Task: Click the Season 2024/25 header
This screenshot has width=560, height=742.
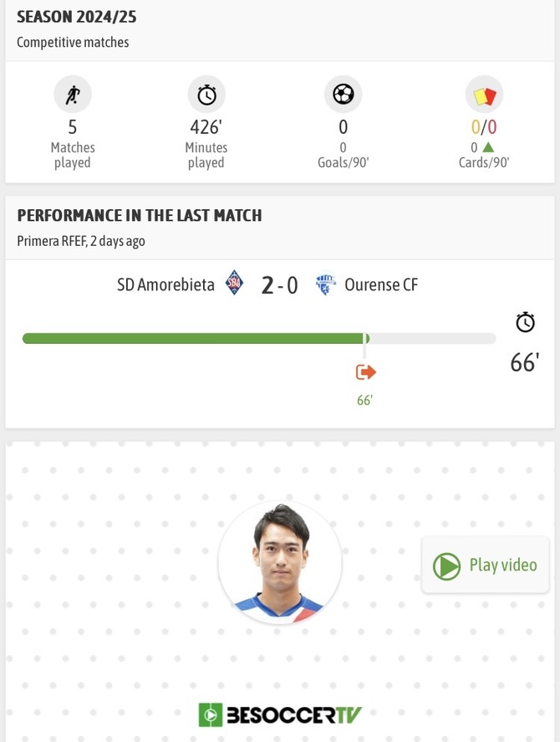Action: [x=77, y=17]
